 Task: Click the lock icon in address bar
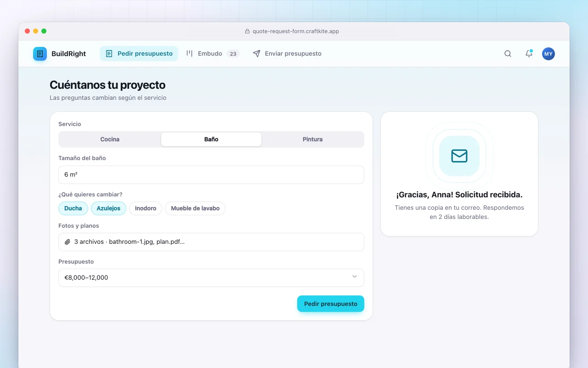click(247, 31)
